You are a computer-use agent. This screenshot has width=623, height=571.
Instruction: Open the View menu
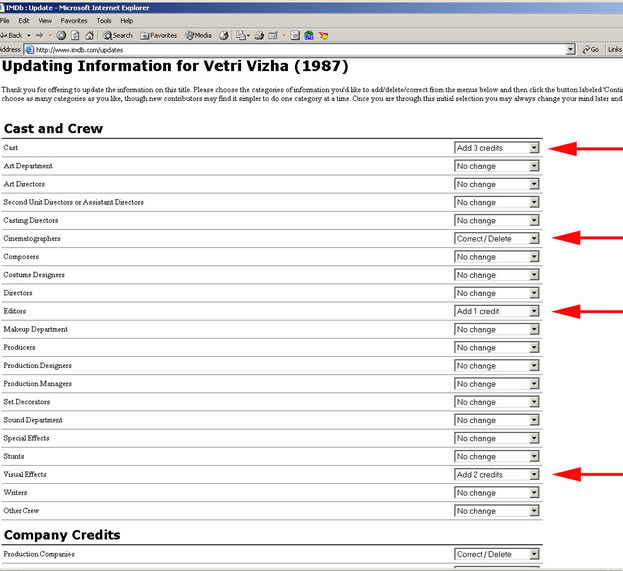(45, 21)
